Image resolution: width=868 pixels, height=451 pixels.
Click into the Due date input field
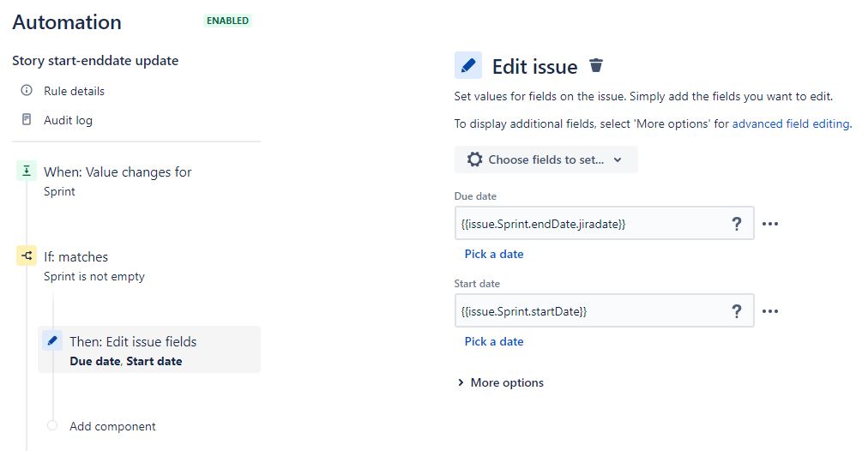(x=604, y=223)
